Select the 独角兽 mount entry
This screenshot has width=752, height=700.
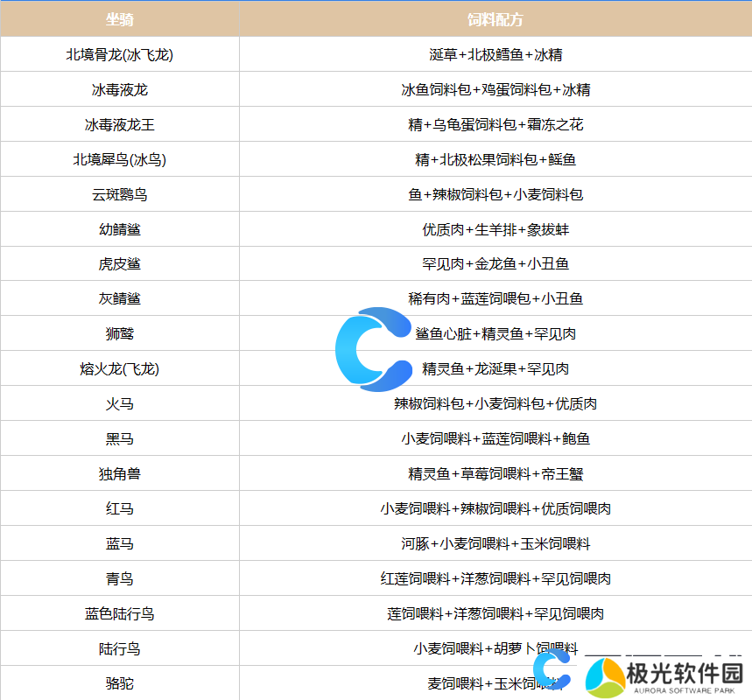[120, 473]
